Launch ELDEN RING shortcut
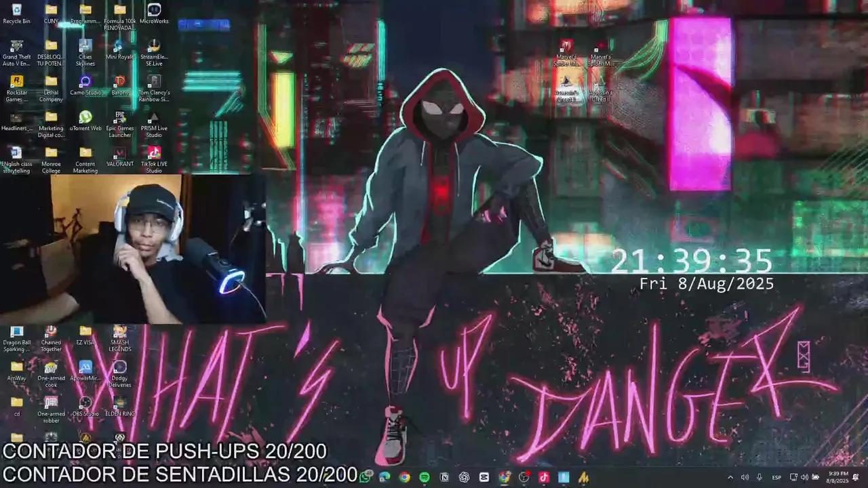 (x=119, y=406)
